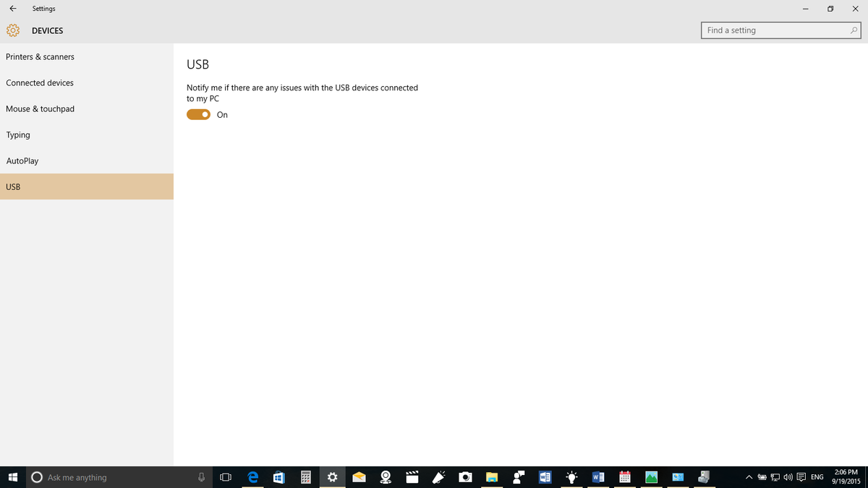Open the Calendar app from the taskbar
The height and width of the screenshot is (488, 868).
[624, 477]
